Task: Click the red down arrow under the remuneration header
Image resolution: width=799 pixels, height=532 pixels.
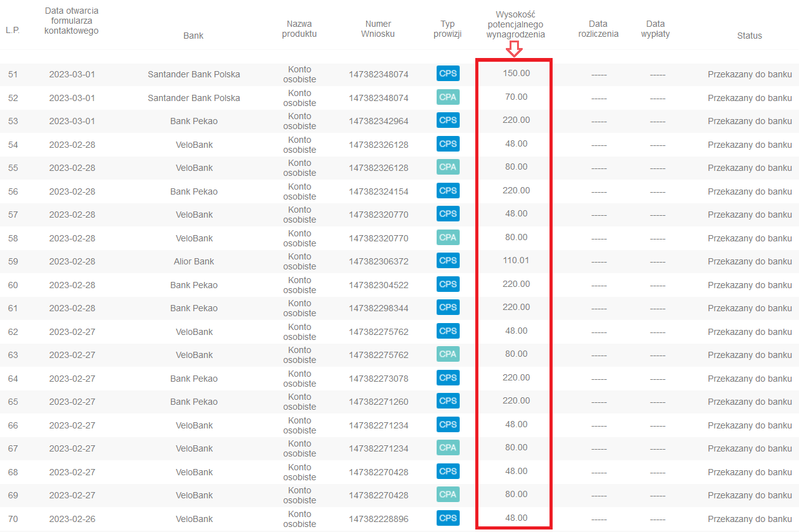Action: point(514,49)
